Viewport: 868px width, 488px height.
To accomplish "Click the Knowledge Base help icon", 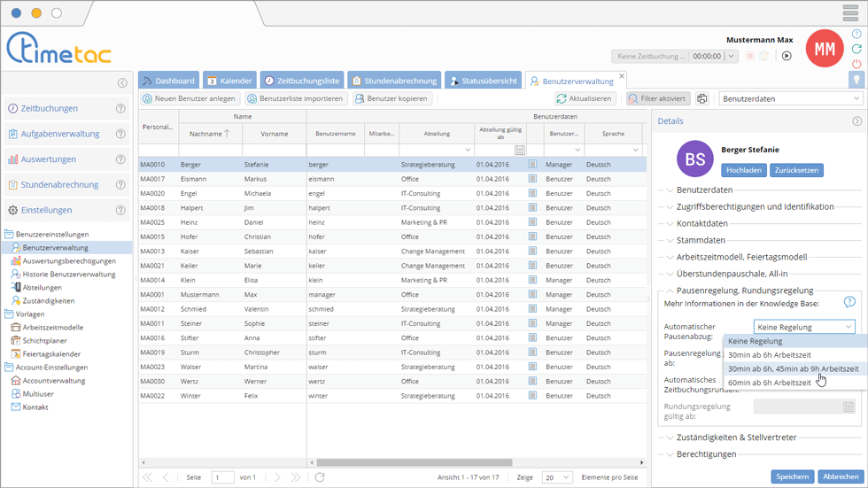I will (x=849, y=303).
